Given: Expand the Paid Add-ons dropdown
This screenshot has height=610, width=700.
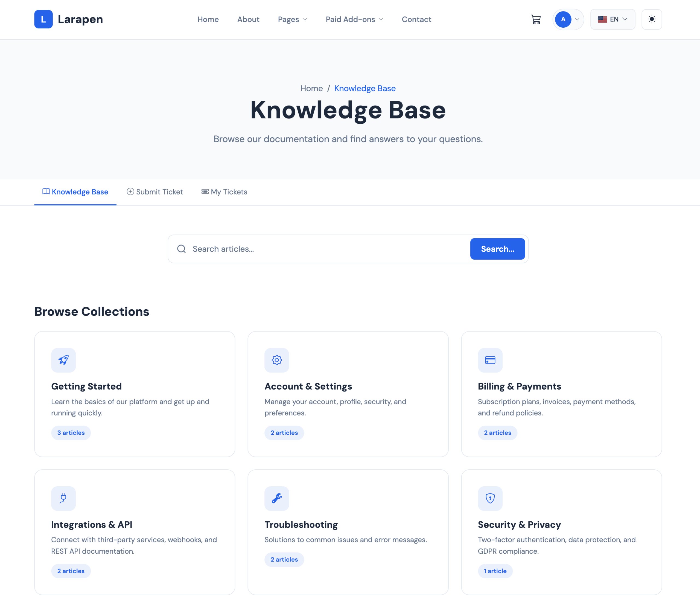Looking at the screenshot, I should click(x=354, y=19).
